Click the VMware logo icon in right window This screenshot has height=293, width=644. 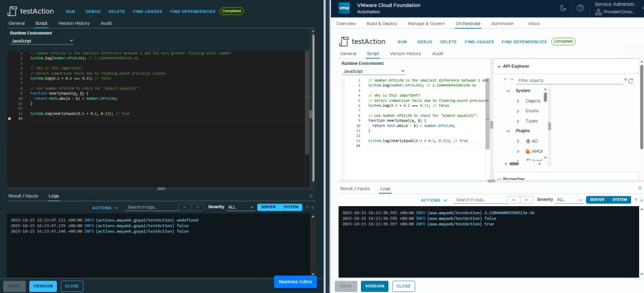(x=344, y=8)
